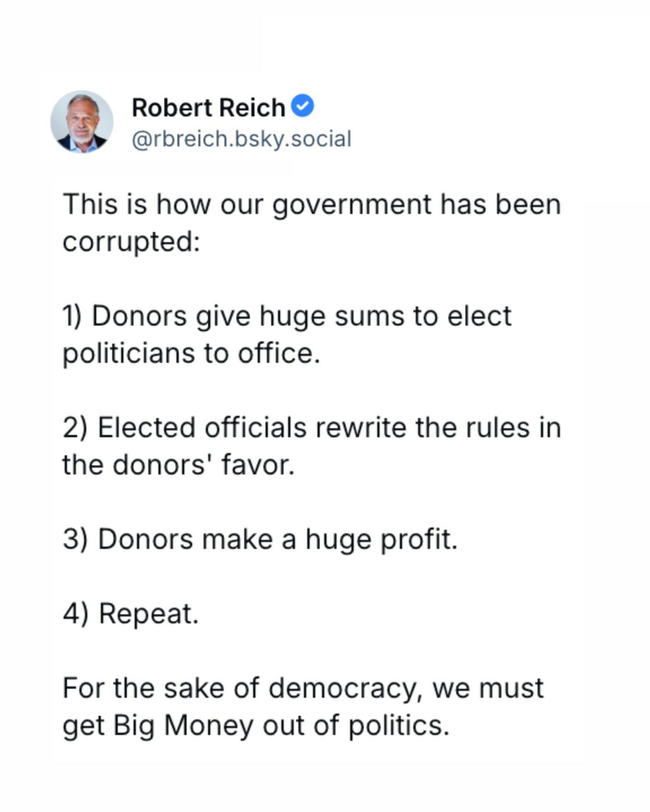Click the "out of politics." closing phrase
The image size is (650, 812).
[x=356, y=725]
